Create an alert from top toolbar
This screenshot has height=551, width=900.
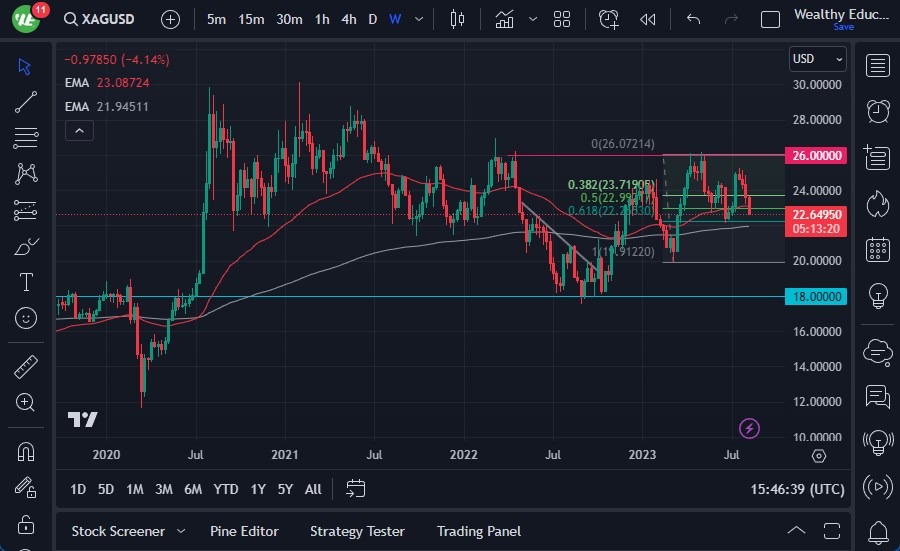608,19
